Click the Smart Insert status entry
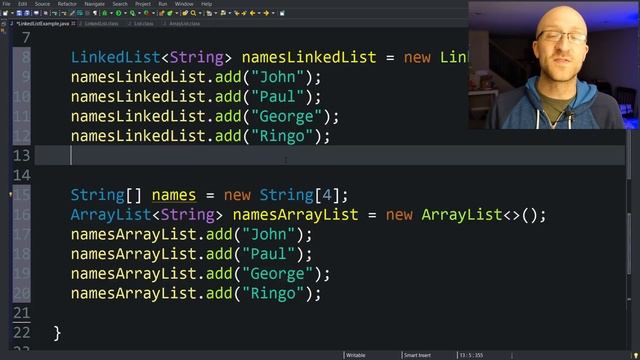640x360 pixels. [x=417, y=356]
